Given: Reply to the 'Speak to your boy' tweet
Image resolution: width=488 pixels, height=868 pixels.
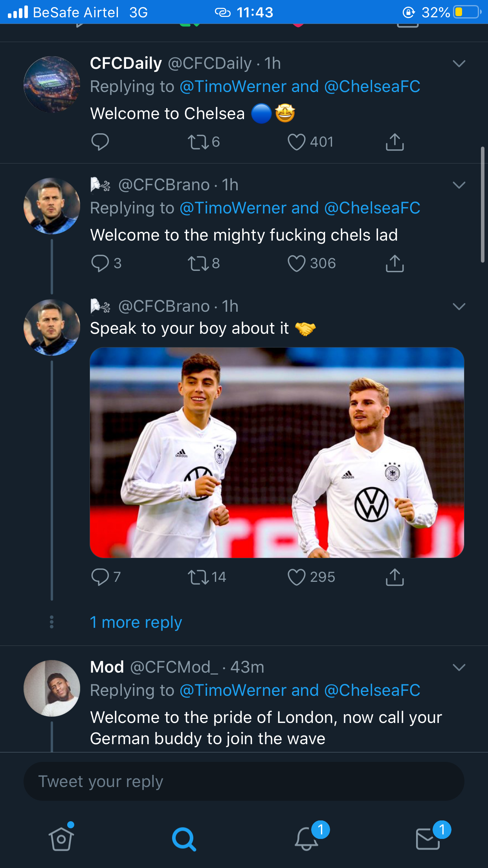Looking at the screenshot, I should point(100,577).
